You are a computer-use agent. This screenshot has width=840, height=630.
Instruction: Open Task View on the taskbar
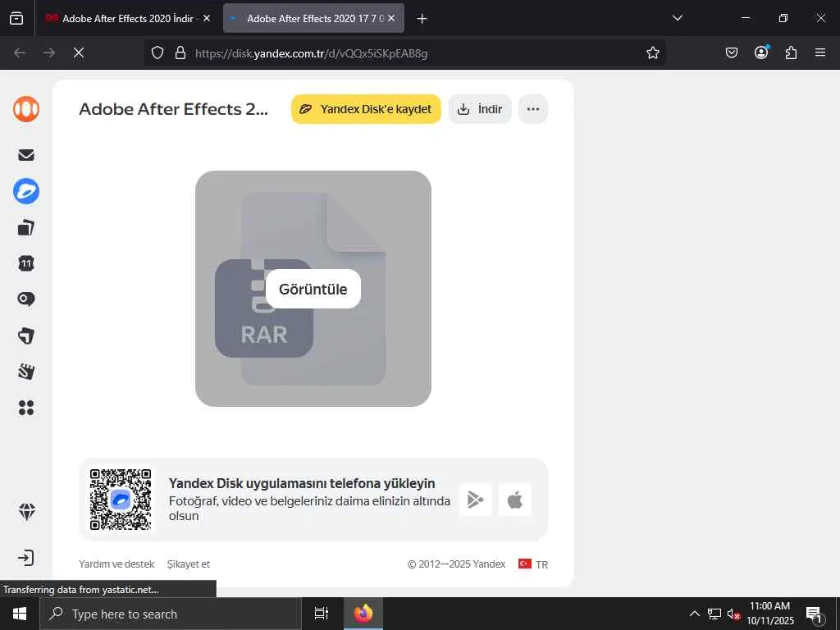click(322, 614)
